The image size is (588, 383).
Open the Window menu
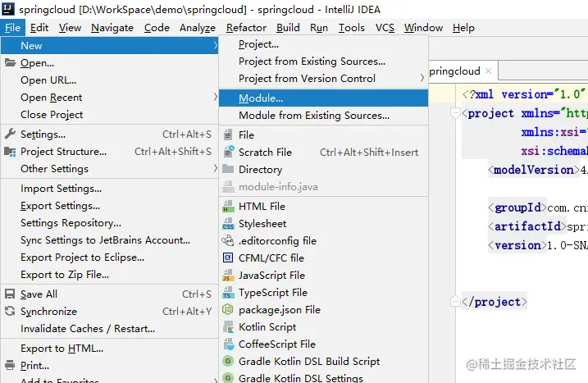(423, 28)
